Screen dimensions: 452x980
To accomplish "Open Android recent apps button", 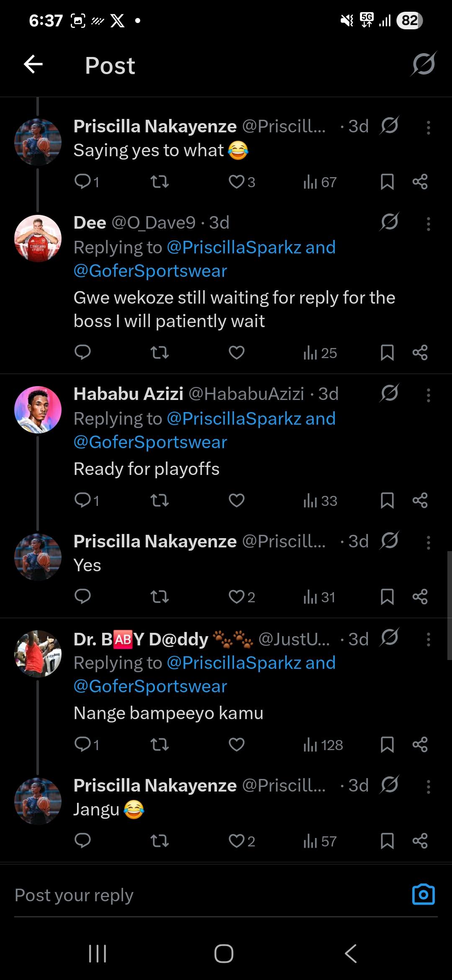I will point(98,954).
